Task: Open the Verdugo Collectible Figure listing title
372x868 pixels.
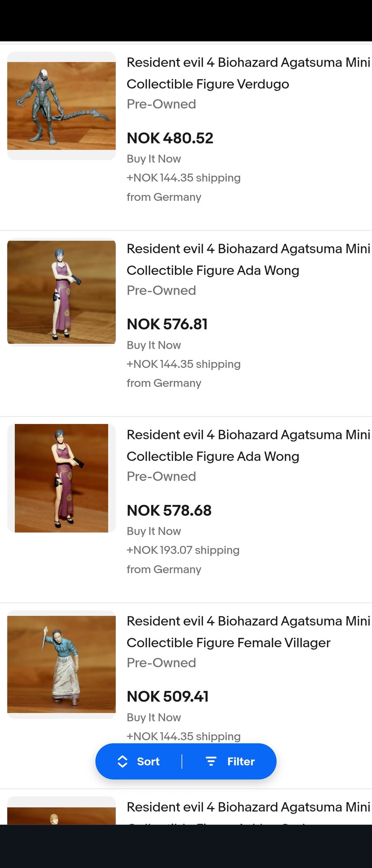Action: pos(248,73)
